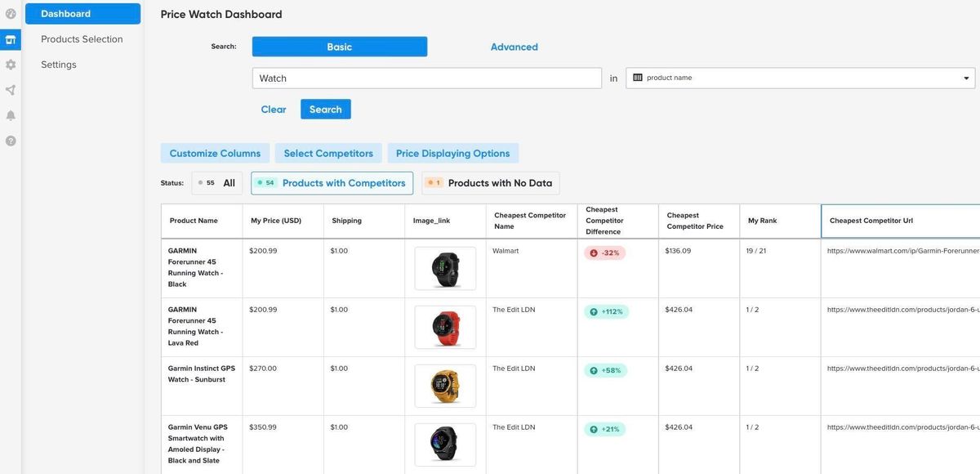Click the Cheapest Competitor Name header
Screen dimensions: 980x474
point(532,221)
